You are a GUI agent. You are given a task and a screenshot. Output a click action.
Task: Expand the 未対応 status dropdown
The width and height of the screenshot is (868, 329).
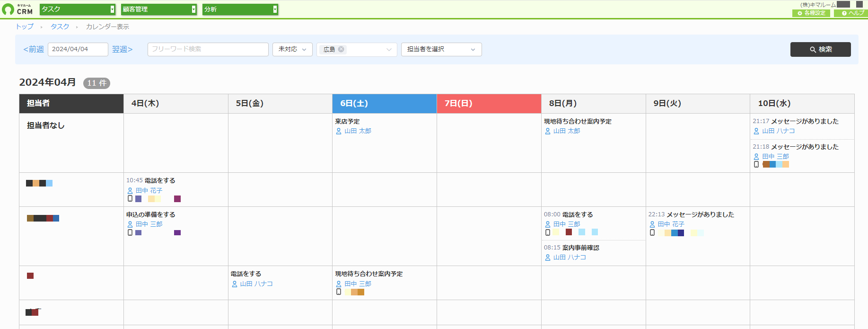pos(292,49)
